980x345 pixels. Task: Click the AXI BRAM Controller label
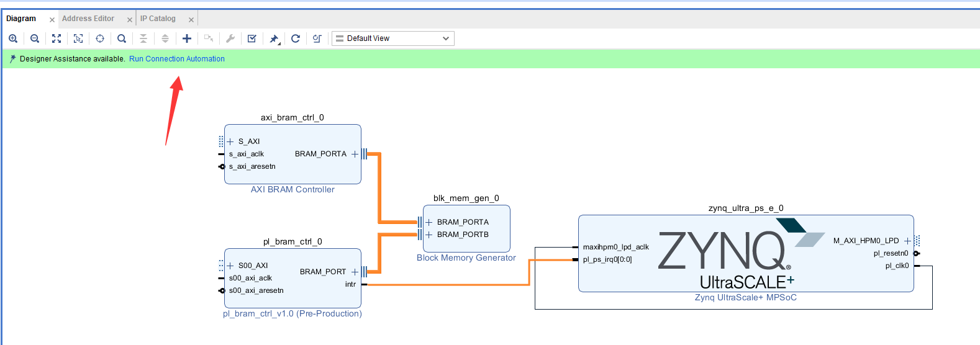pyautogui.click(x=293, y=189)
